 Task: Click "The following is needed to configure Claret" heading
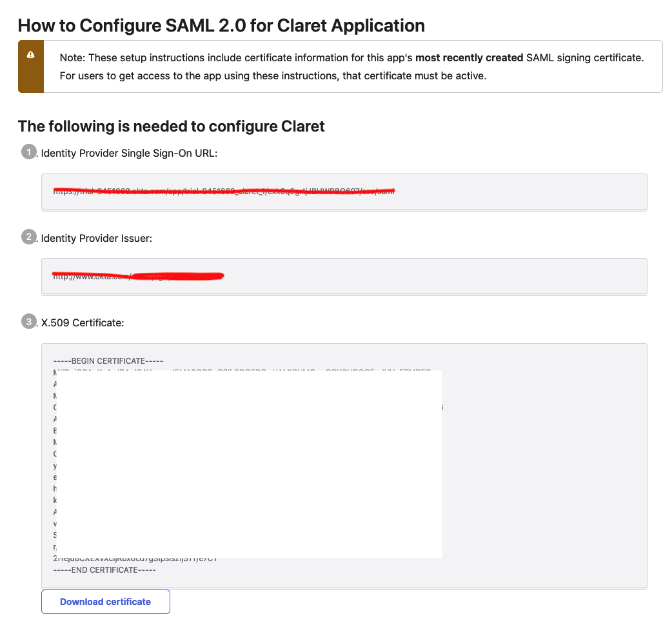pos(171,126)
